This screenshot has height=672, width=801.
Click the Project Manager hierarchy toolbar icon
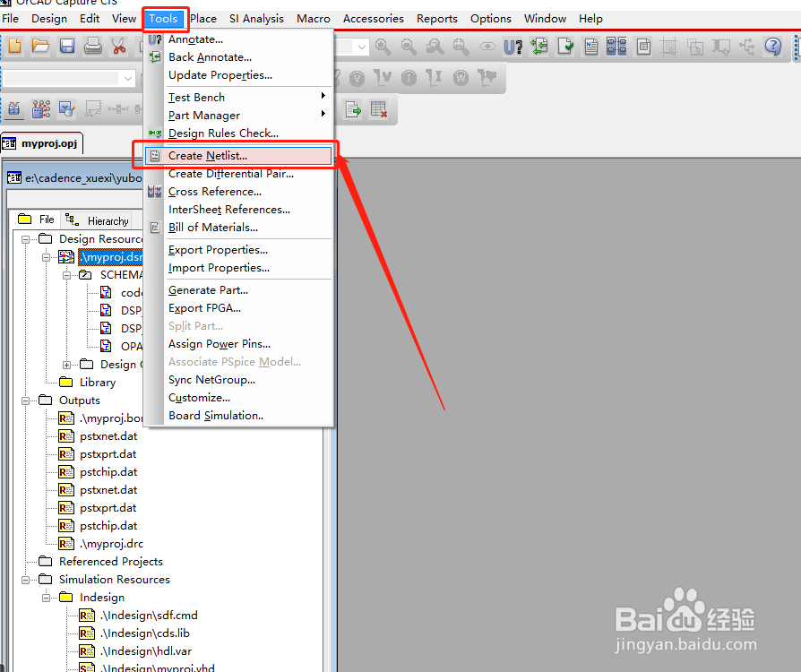tap(747, 47)
